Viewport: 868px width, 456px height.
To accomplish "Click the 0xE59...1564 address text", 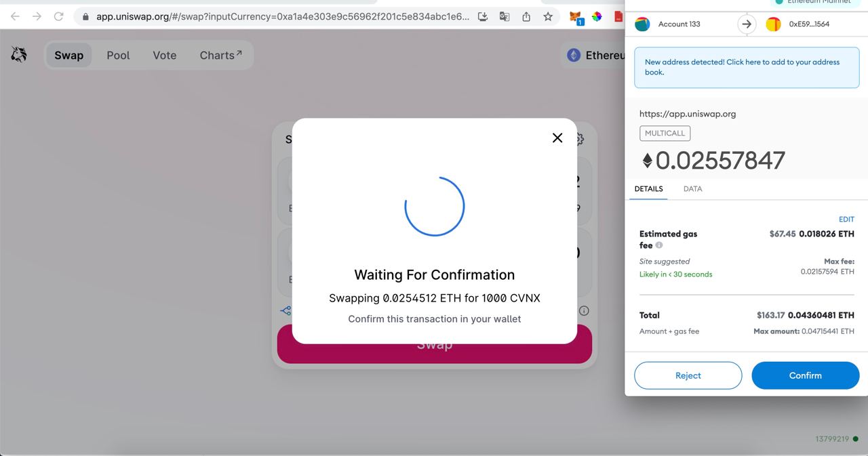I will pyautogui.click(x=809, y=24).
